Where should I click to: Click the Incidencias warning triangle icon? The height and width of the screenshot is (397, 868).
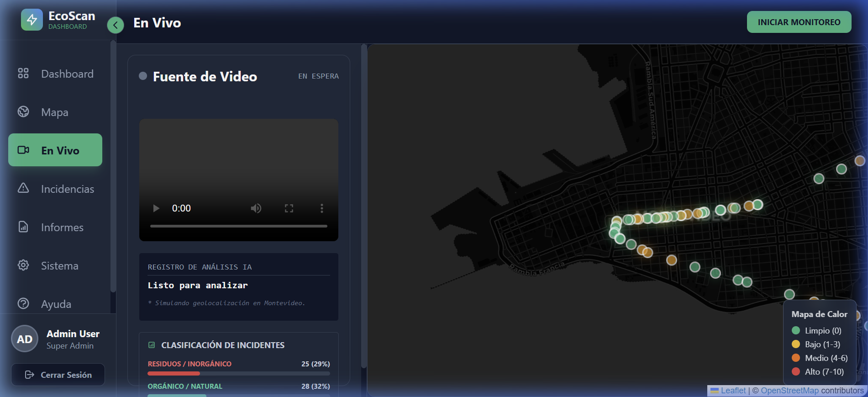click(x=23, y=188)
